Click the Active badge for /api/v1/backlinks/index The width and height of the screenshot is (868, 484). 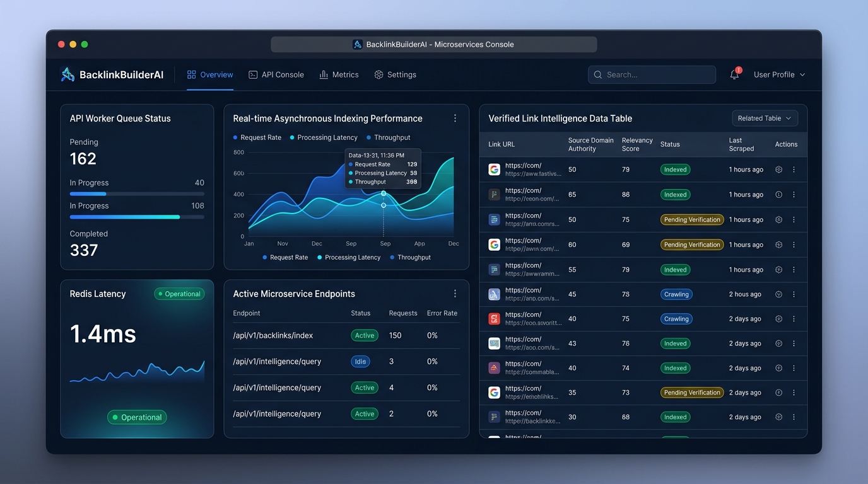[365, 335]
